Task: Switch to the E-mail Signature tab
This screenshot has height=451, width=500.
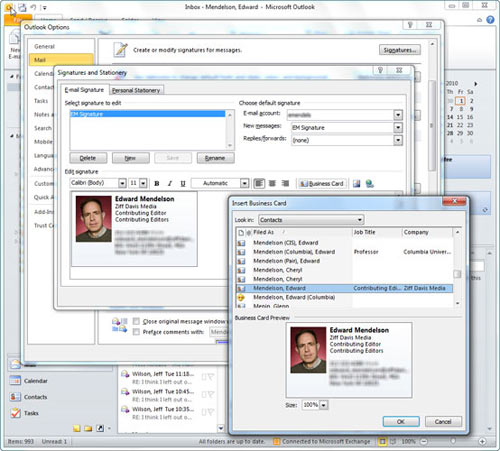Action: (84, 90)
